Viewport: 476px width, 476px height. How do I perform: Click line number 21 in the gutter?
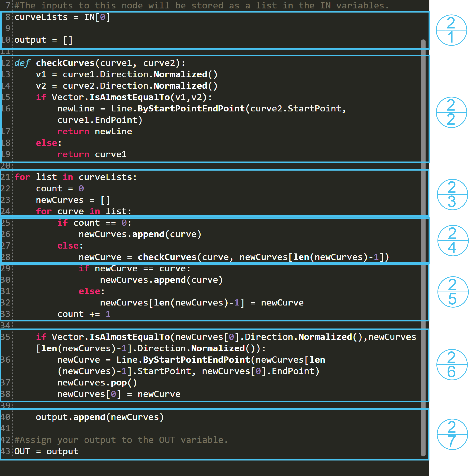(5, 177)
